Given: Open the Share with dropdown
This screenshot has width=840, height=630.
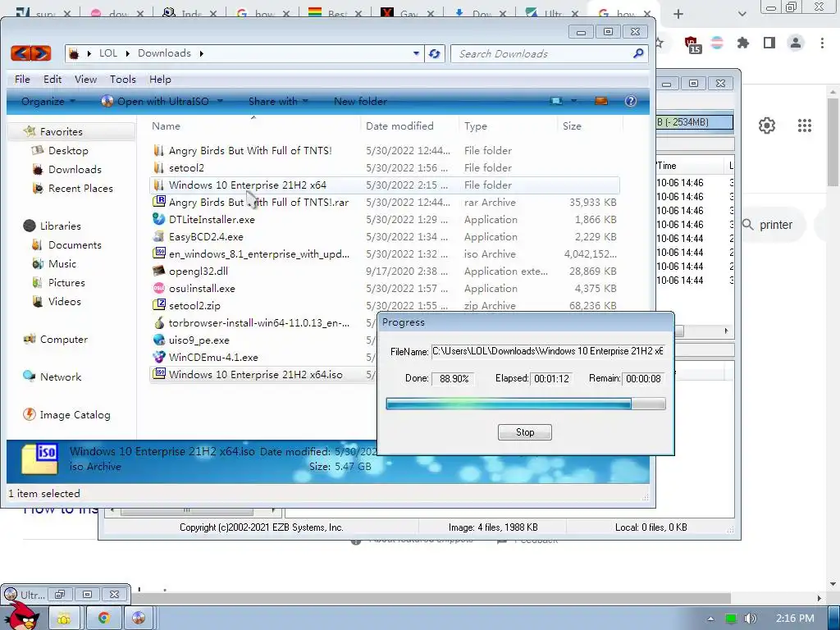Looking at the screenshot, I should coord(279,101).
